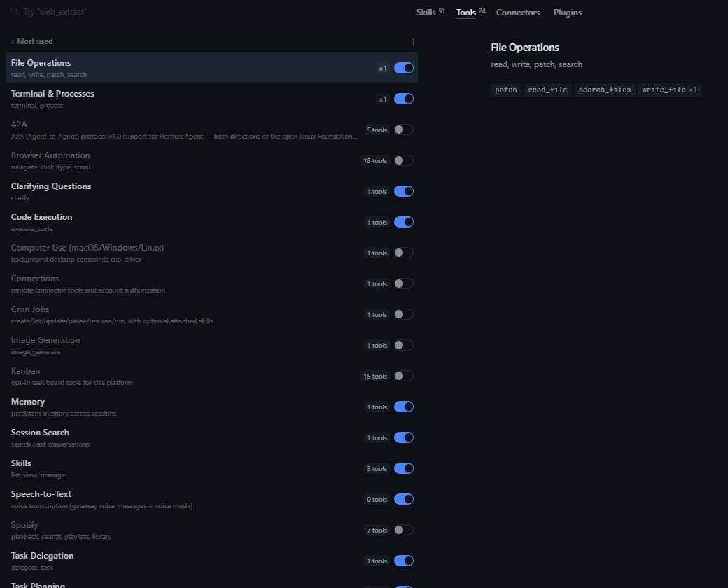This screenshot has width=728, height=588.
Task: Select the Browser Automation row title
Action: [x=50, y=155]
